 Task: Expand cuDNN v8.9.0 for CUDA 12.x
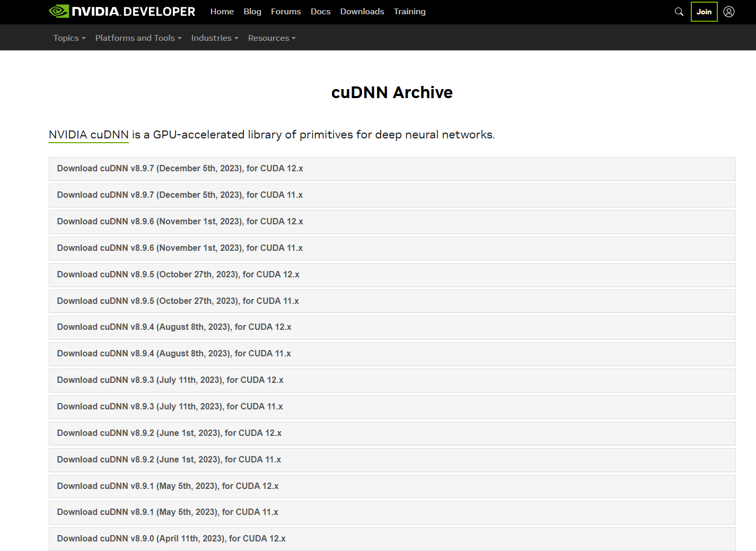(x=171, y=539)
